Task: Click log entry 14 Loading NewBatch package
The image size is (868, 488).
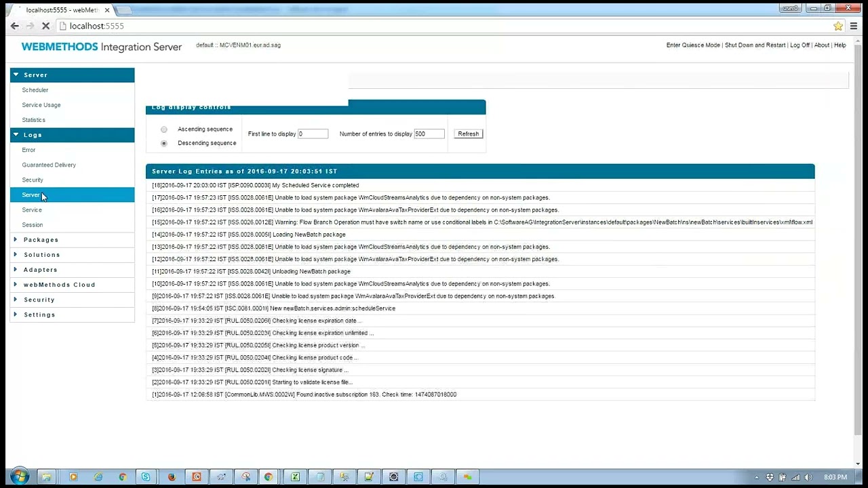Action: (480, 235)
